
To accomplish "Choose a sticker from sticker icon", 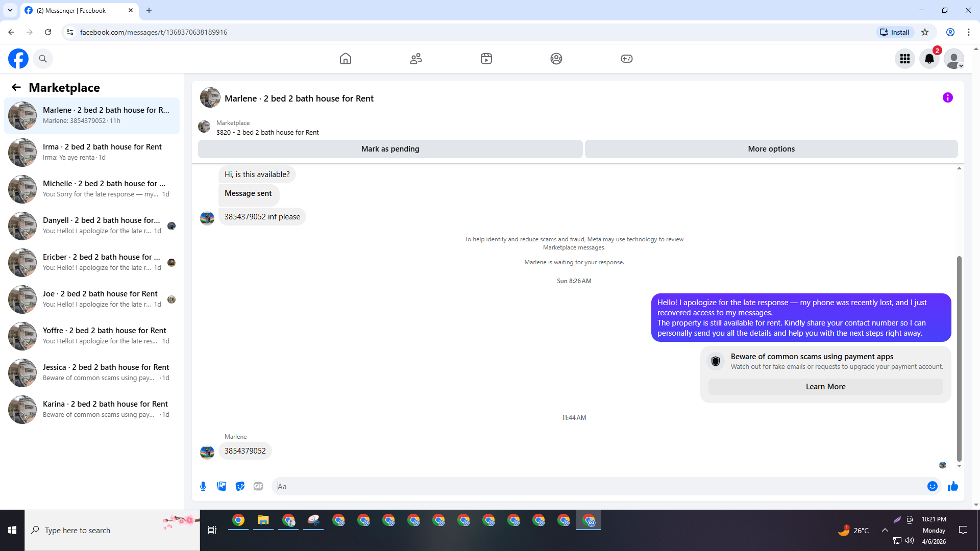I will pyautogui.click(x=240, y=486).
